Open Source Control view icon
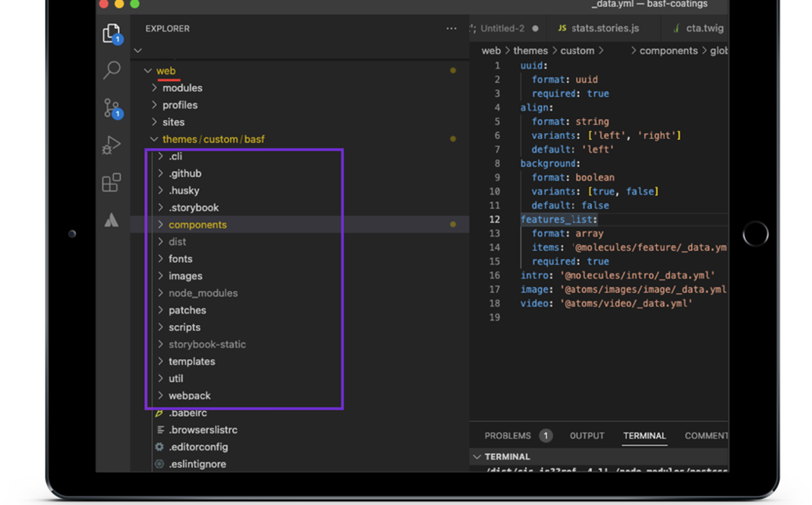Viewport: 812px width, 505px height. (111, 108)
